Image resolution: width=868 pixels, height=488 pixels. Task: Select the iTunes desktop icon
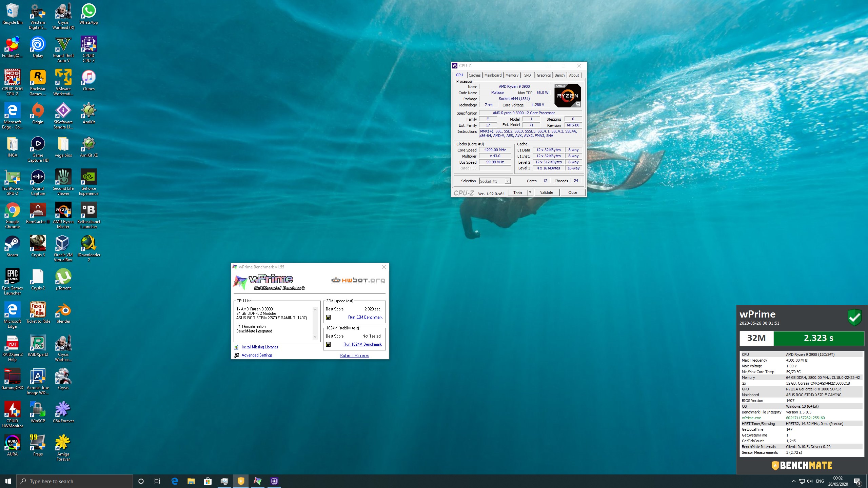click(88, 80)
